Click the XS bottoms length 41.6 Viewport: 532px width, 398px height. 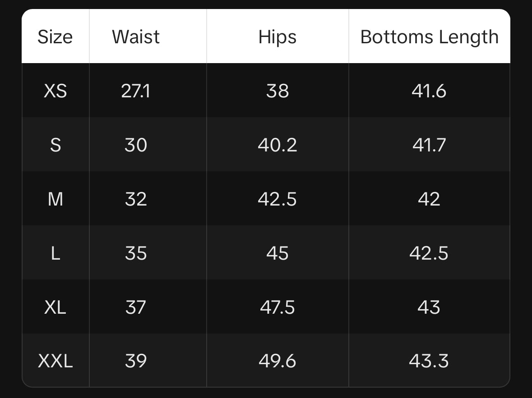click(x=429, y=91)
